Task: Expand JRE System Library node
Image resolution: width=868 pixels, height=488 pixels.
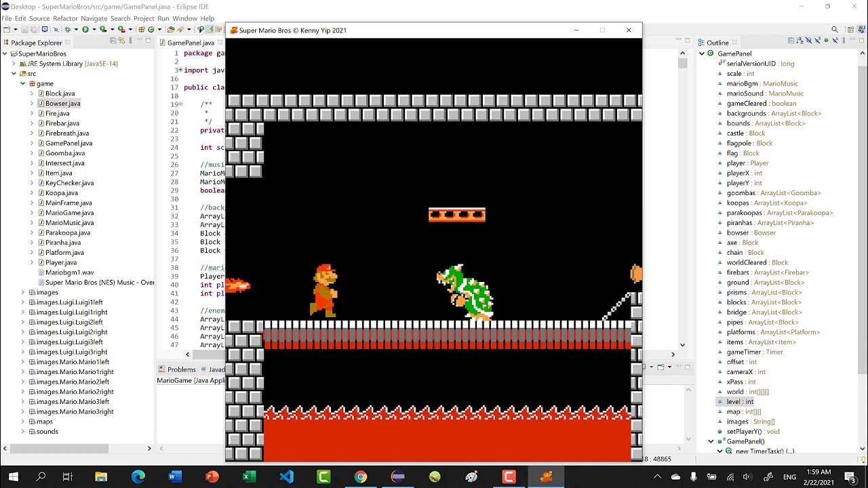Action: 14,64
